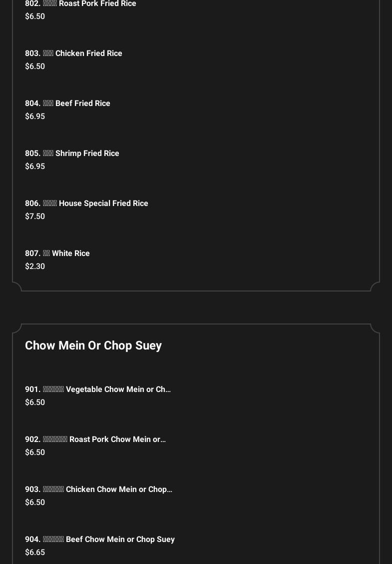The height and width of the screenshot is (564, 392).
Task: Click the $6.50 price under Vegetable Chow Mein
Action: click(x=35, y=402)
